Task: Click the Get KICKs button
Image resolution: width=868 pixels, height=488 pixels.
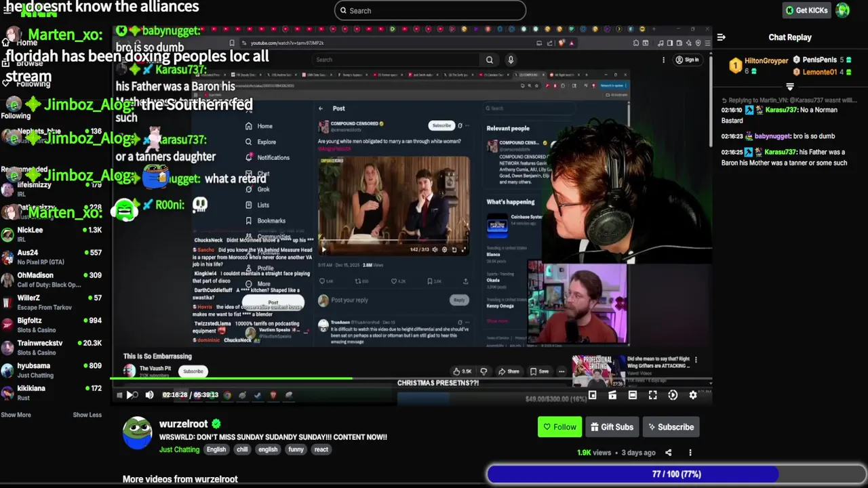Action: 806,10
